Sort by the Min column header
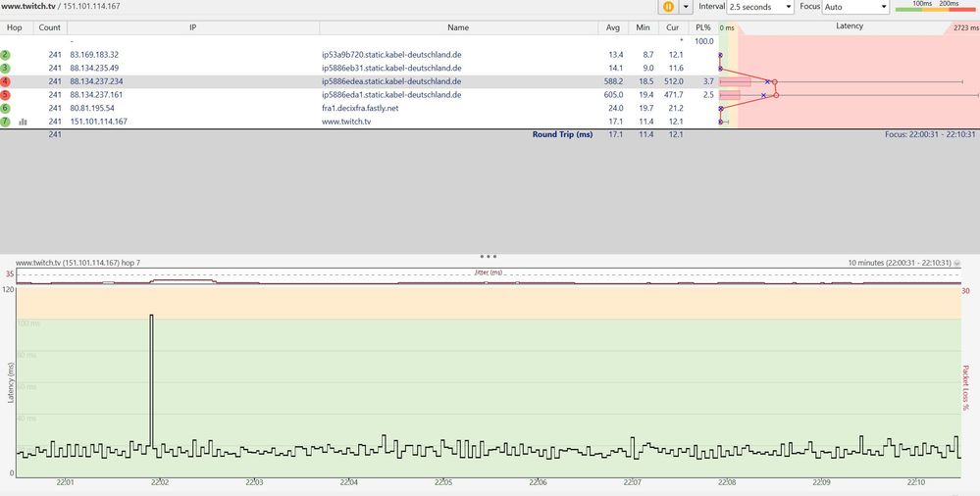 point(643,27)
